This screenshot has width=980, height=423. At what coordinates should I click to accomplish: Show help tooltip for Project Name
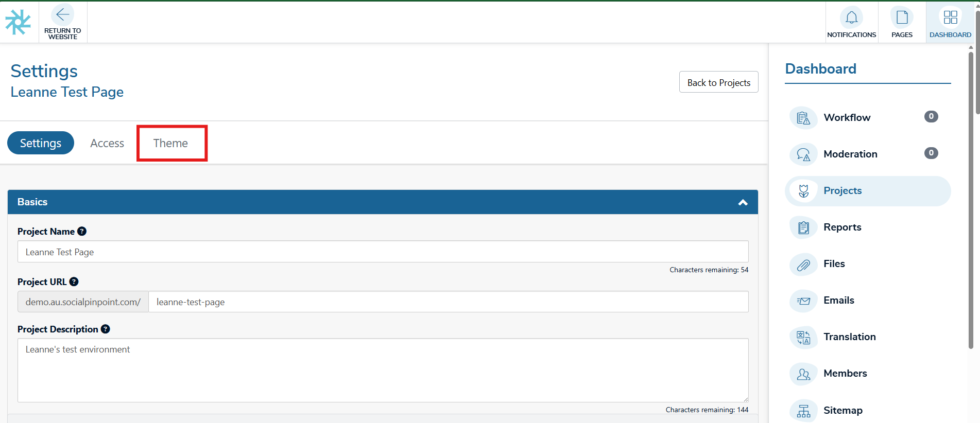[82, 232]
